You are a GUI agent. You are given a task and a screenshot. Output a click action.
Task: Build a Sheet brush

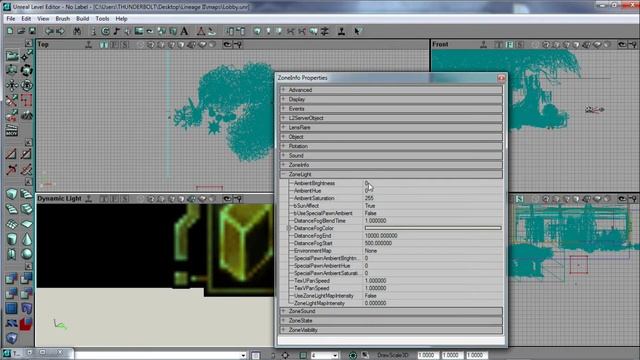pyautogui.click(x=27, y=224)
